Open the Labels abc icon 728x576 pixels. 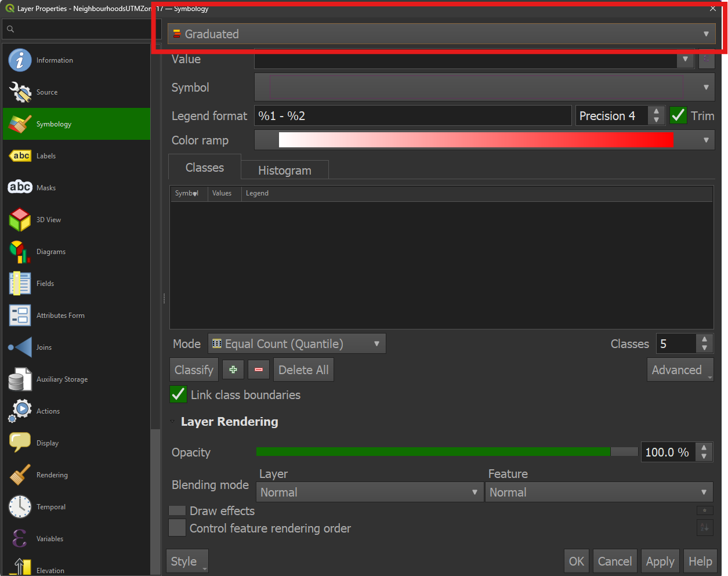click(20, 156)
